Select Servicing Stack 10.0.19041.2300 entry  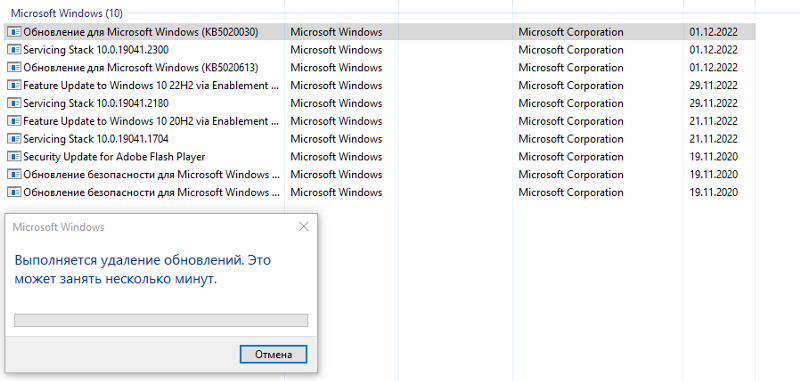click(x=96, y=50)
